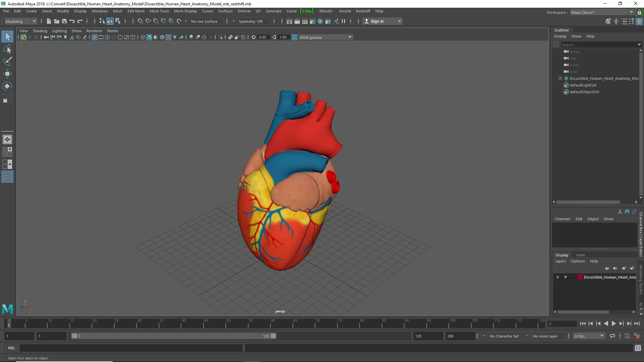
Task: Toggle the viewport grid display
Action: (x=95, y=37)
